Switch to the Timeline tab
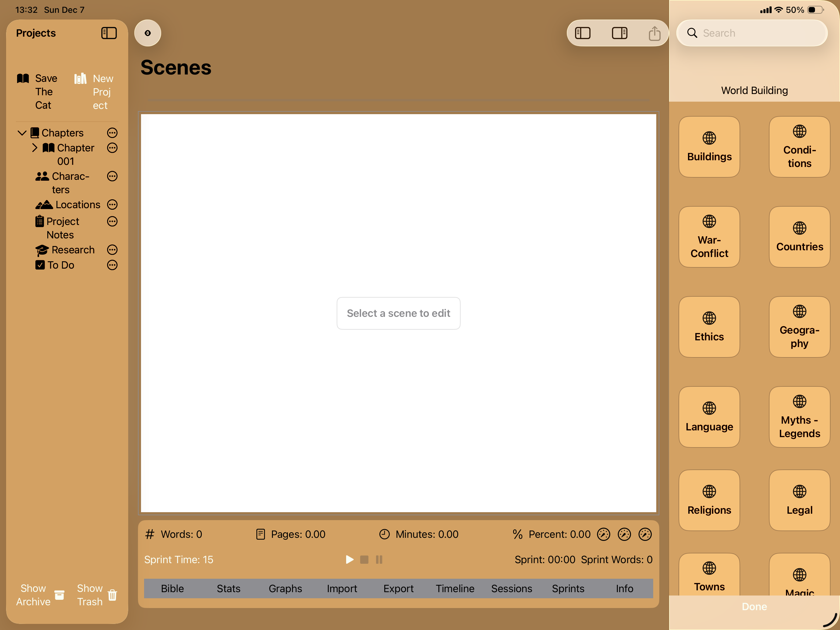Screen dimensions: 840x630 click(x=454, y=588)
